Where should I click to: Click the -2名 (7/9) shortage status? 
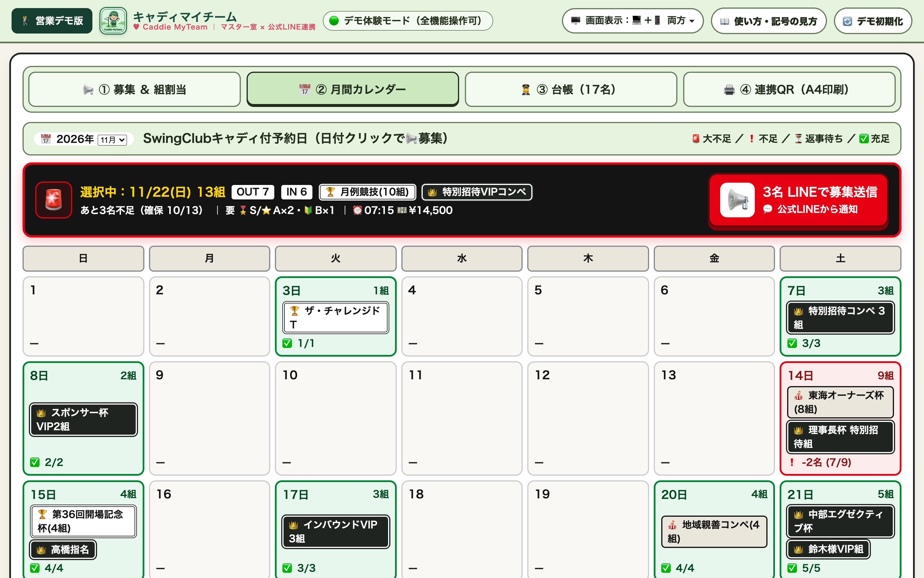[826, 463]
